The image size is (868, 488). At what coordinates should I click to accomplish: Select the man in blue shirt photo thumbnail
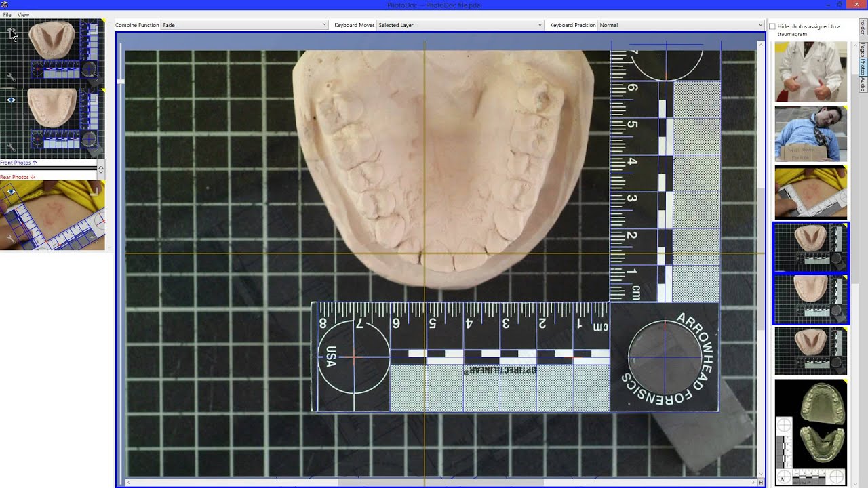(810, 134)
